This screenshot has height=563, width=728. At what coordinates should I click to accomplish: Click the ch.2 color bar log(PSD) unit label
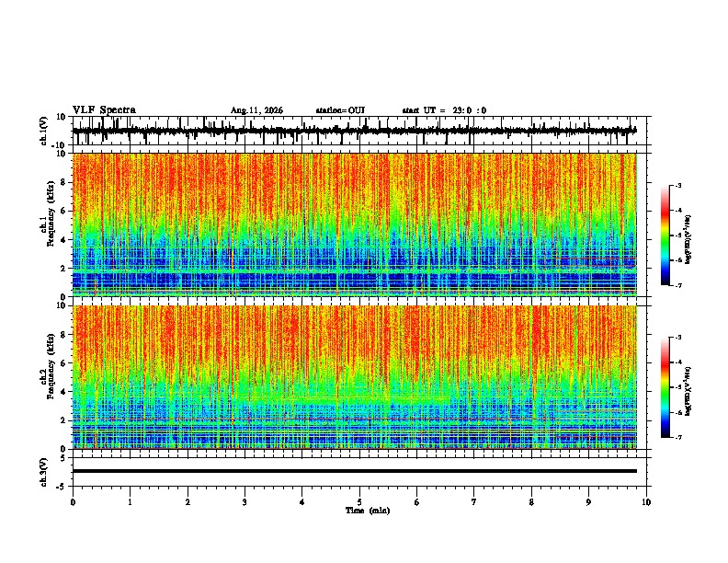click(x=688, y=392)
